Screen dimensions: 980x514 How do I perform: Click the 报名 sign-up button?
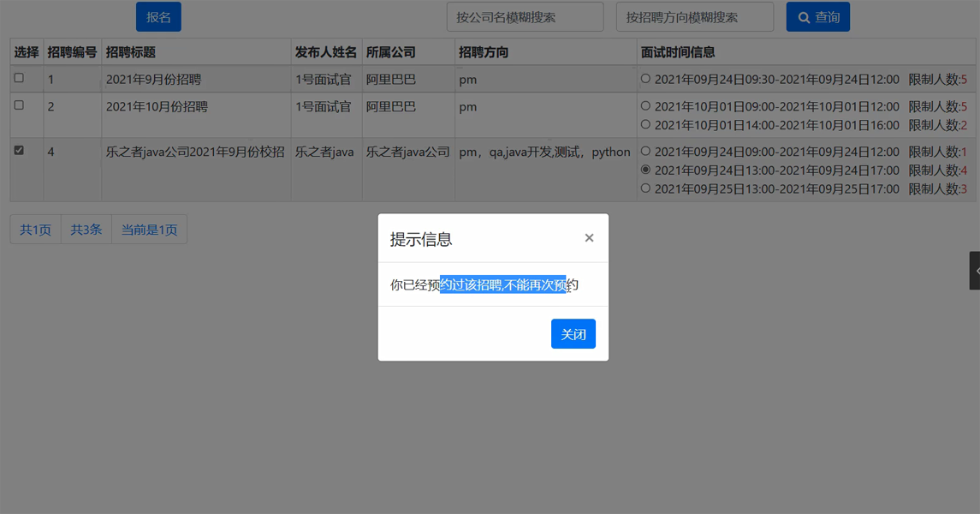158,17
